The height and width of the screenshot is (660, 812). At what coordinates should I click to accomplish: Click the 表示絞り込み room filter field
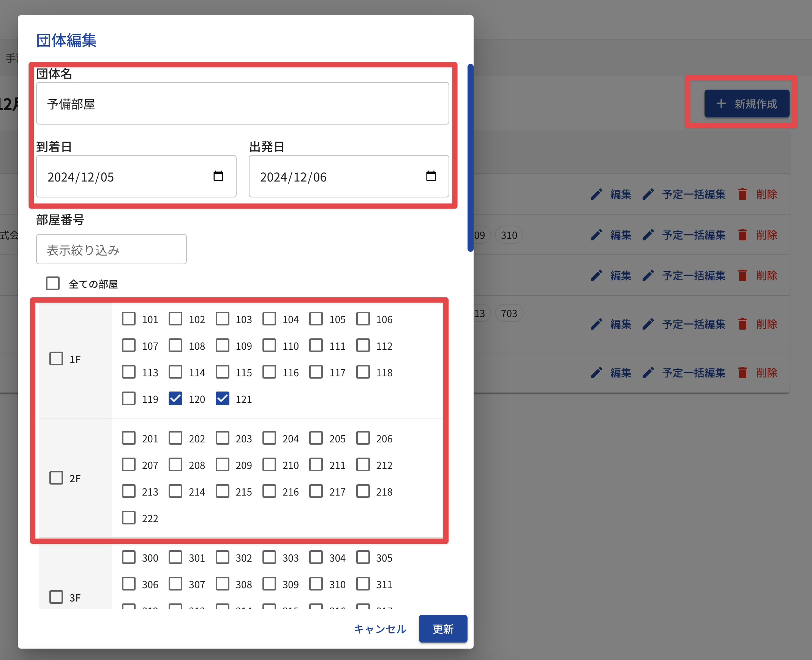click(111, 249)
